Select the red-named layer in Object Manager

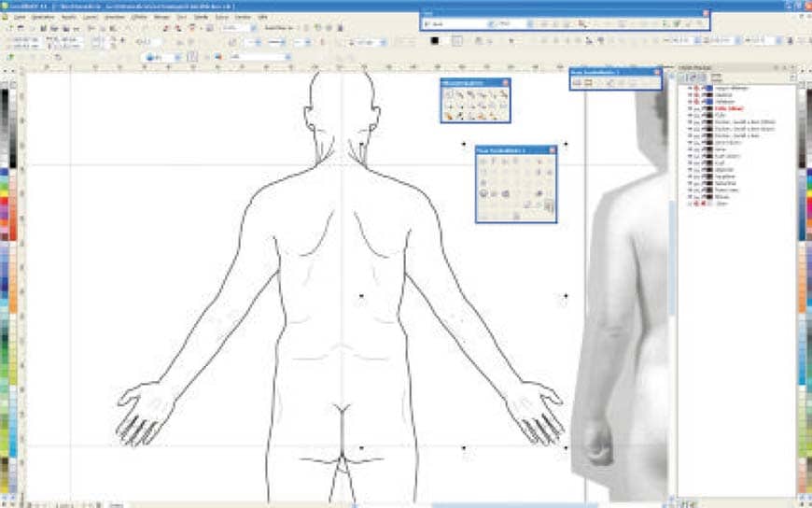730,108
